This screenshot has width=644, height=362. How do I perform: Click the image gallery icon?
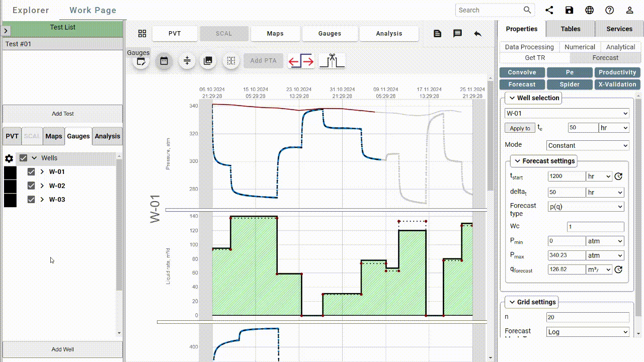[208, 61]
